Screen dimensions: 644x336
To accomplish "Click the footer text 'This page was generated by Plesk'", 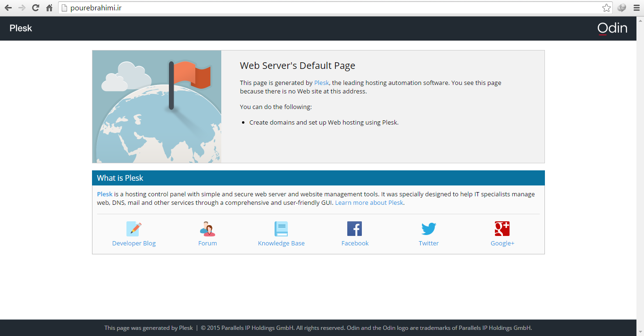I will pyautogui.click(x=149, y=328).
